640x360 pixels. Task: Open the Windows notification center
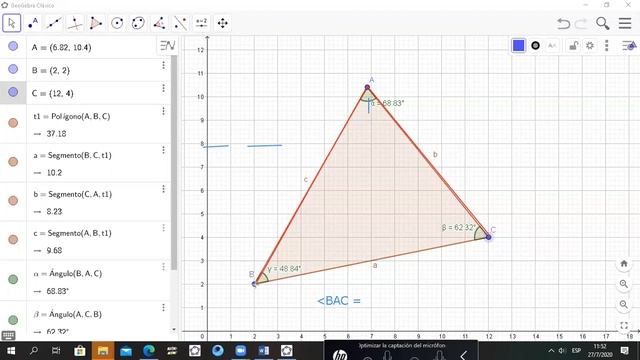pyautogui.click(x=624, y=351)
